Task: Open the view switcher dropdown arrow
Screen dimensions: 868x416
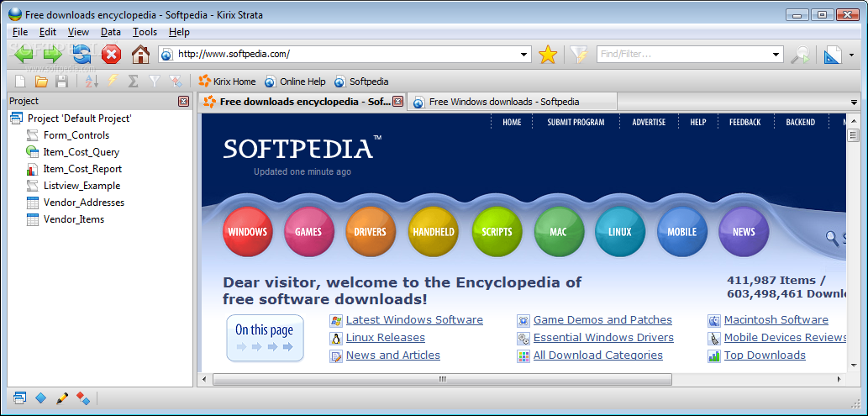Action: pos(851,55)
